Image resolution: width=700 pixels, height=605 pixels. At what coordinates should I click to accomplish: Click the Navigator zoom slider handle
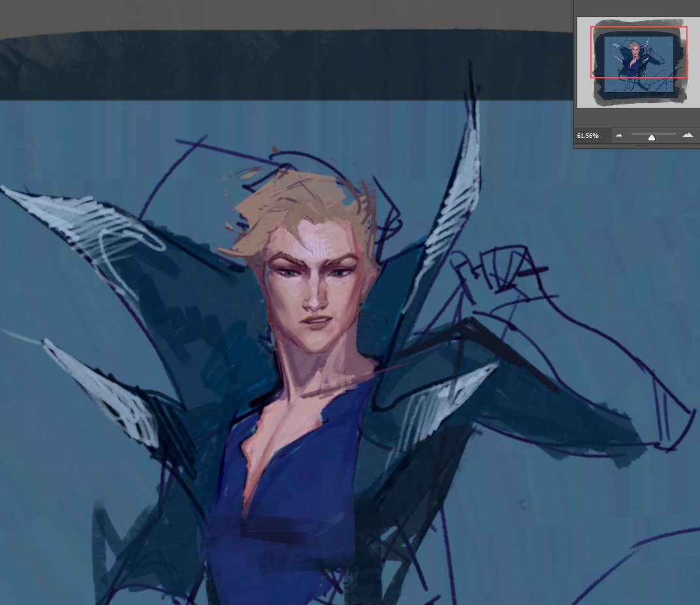651,137
